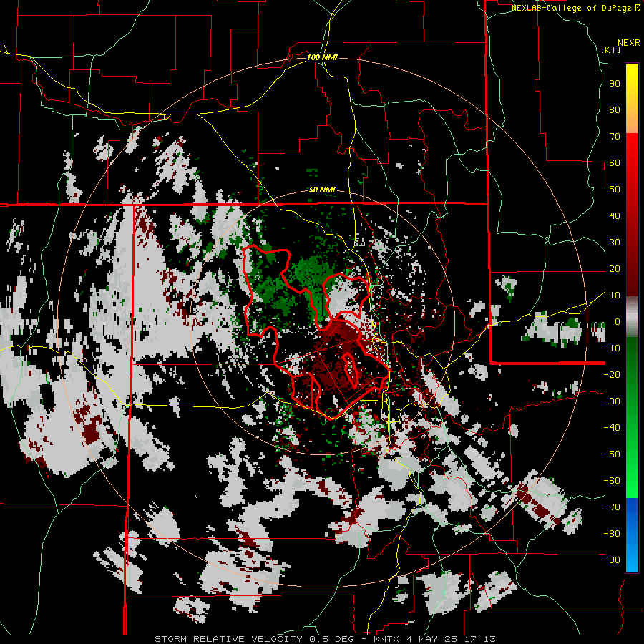The image size is (644, 644).
Task: Select the 10 value on velocity scale
Action: pos(615,296)
